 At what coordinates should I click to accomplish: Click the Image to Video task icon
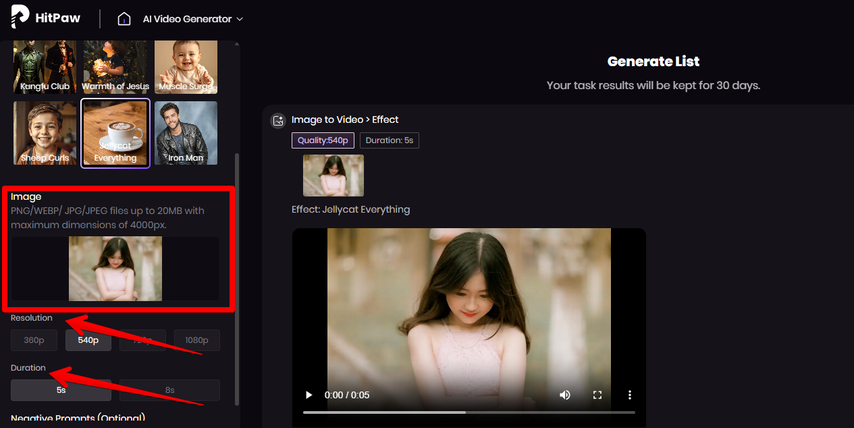point(278,121)
